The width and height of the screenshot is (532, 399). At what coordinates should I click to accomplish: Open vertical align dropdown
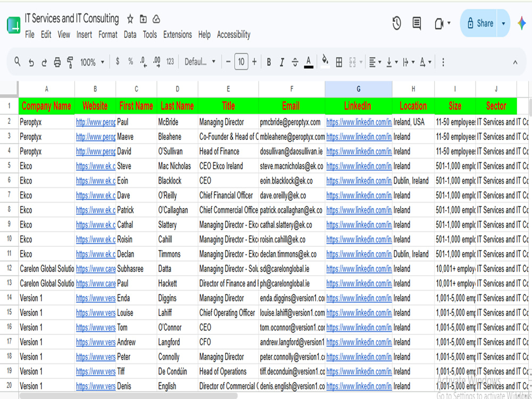(392, 62)
